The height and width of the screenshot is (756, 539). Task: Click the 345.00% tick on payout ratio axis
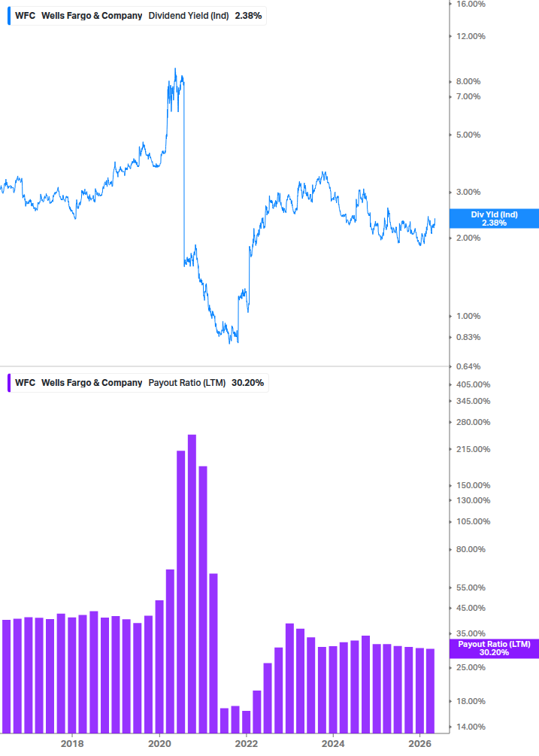pyautogui.click(x=473, y=401)
